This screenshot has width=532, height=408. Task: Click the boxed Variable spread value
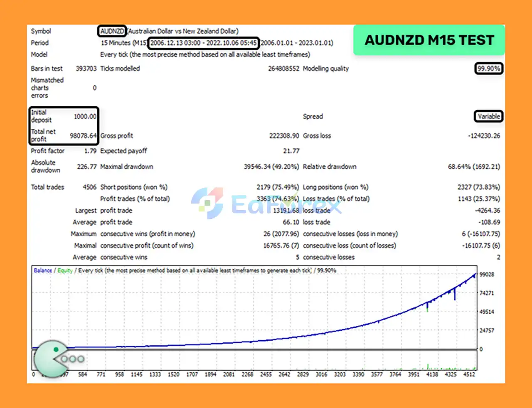[488, 116]
